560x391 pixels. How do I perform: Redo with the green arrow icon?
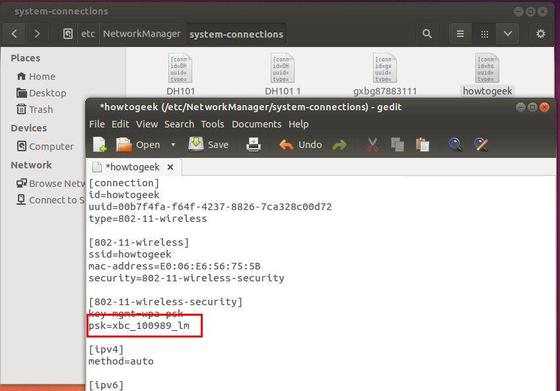(339, 145)
